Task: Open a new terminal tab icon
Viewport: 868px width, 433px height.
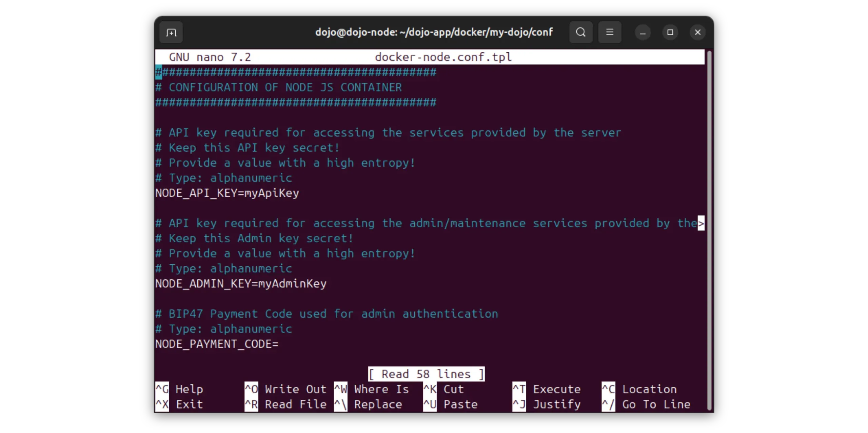Action: click(171, 33)
